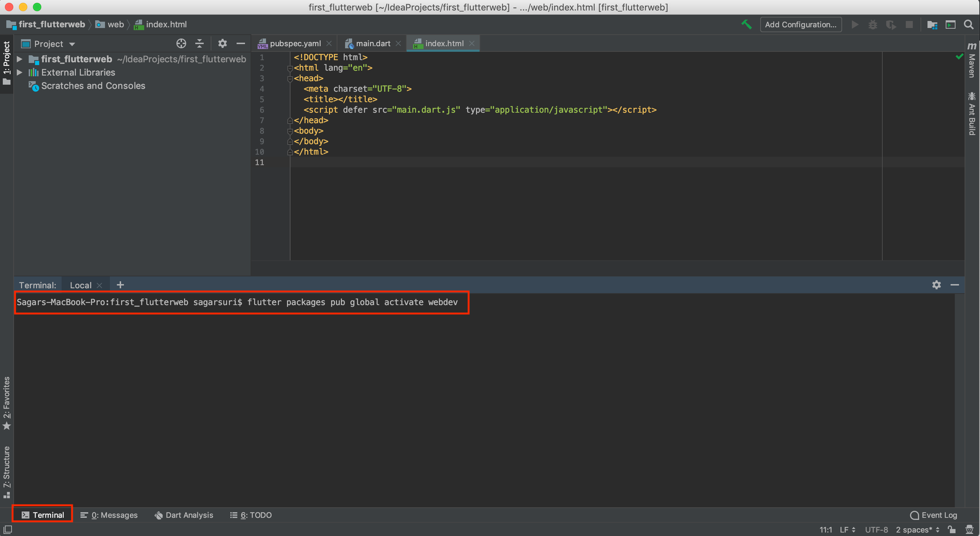Click the green Build Project hammer icon
The image size is (980, 536).
tap(746, 24)
